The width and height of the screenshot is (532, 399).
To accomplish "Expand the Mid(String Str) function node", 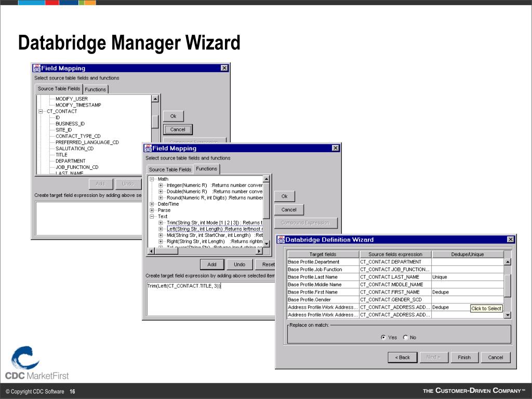I will (161, 235).
